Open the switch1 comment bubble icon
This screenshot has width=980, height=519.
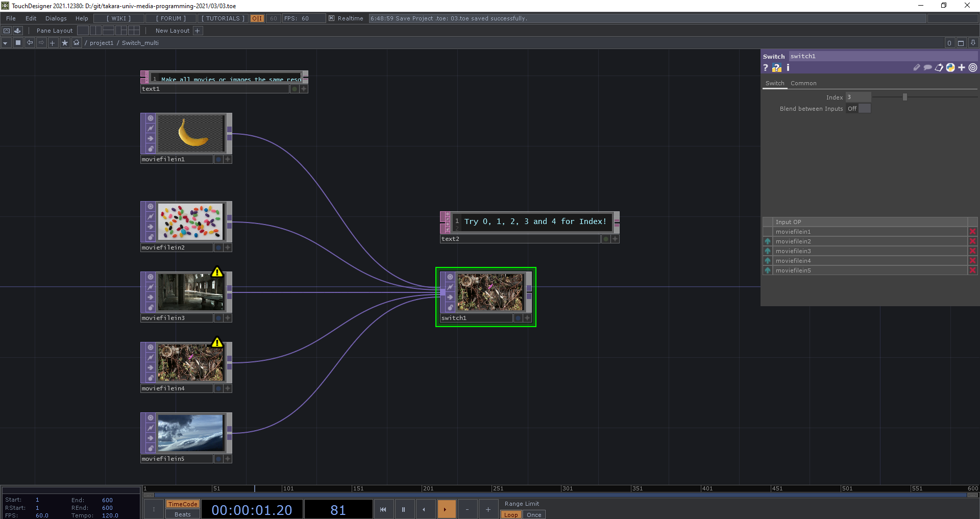(x=927, y=68)
